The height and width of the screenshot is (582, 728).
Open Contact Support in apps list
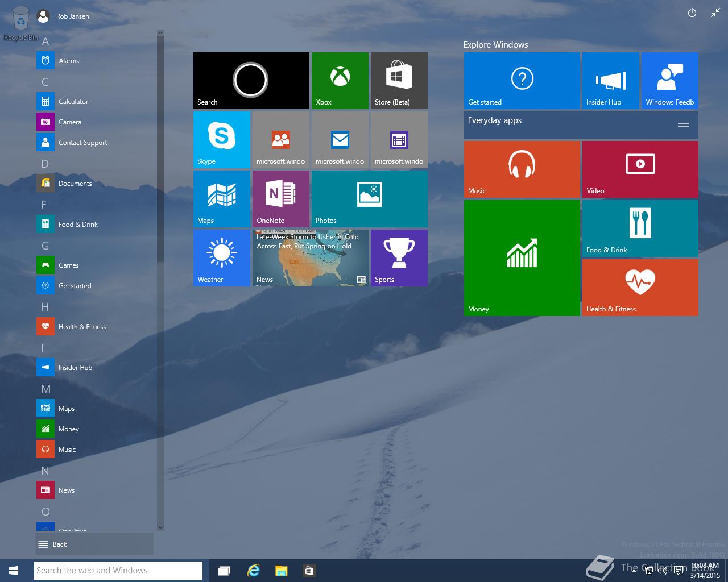tap(96, 143)
